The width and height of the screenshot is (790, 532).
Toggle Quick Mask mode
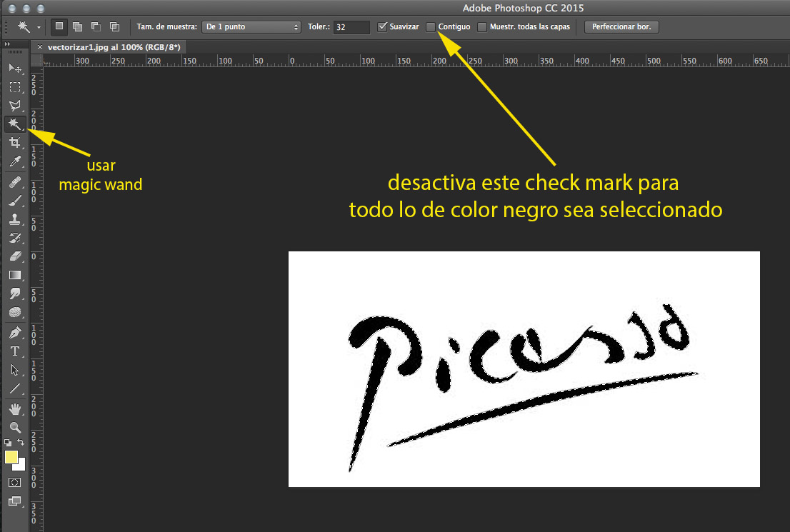tap(14, 483)
